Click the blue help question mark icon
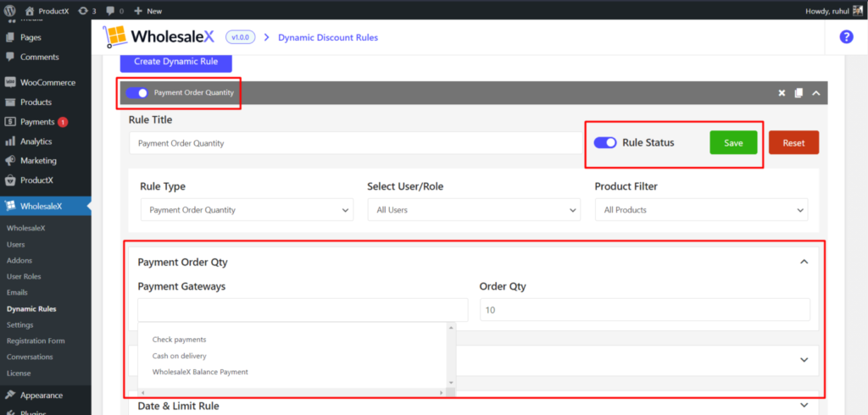Screen dimensions: 868x415 [846, 37]
